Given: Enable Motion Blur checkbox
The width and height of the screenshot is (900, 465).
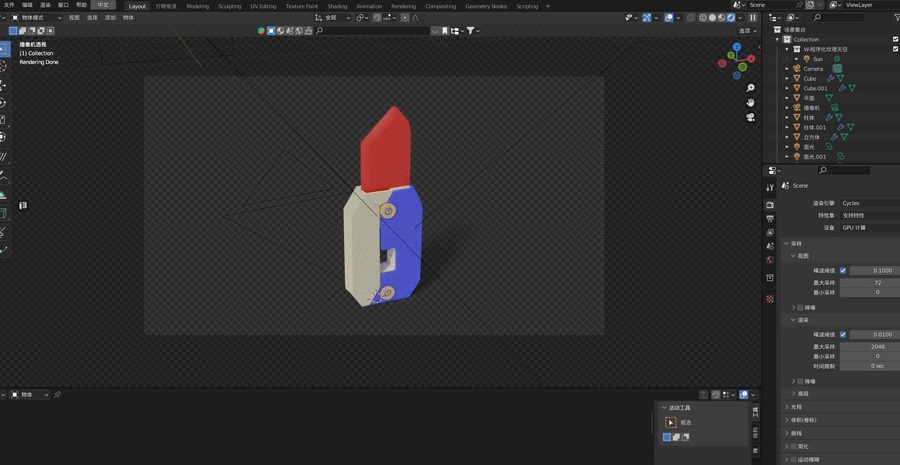Looking at the screenshot, I should tap(793, 459).
